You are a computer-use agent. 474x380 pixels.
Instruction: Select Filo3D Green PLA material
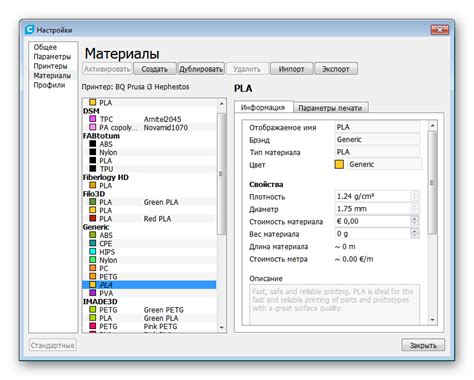point(149,202)
